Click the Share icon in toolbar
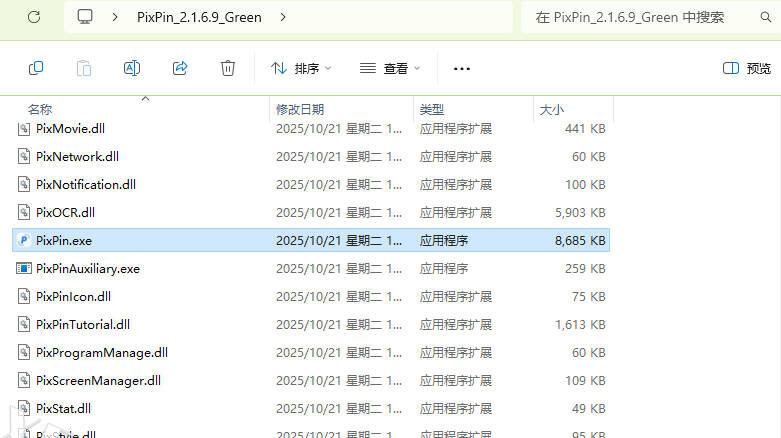The width and height of the screenshot is (781, 438). point(180,68)
